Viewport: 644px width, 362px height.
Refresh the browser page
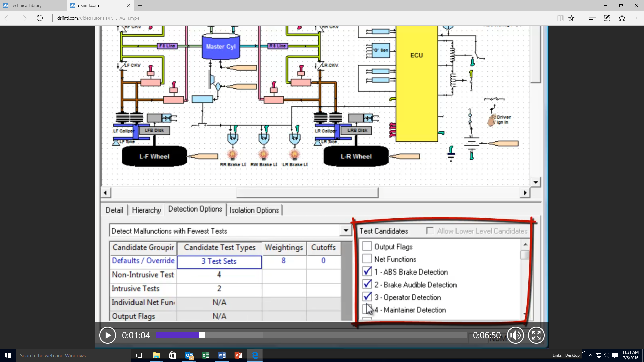(40, 18)
